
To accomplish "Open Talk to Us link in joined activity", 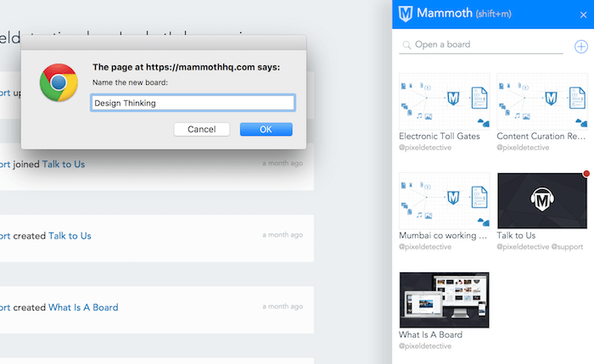I will 64,164.
